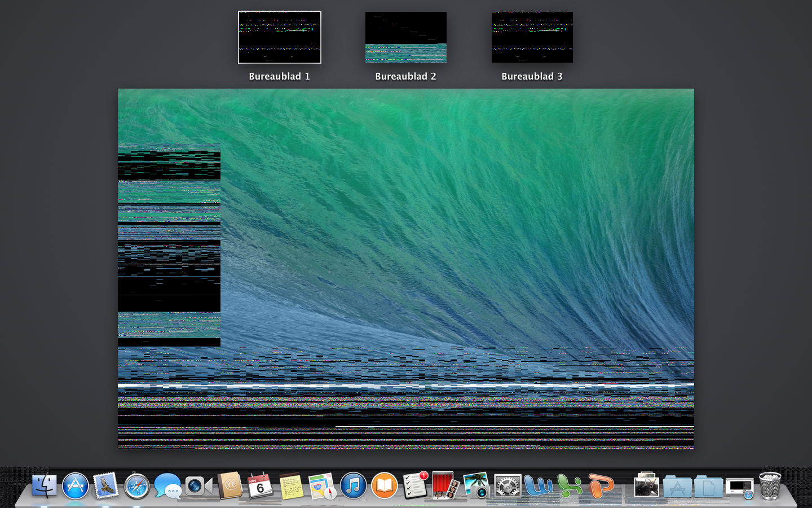Open Finder from the Dock

pos(45,485)
